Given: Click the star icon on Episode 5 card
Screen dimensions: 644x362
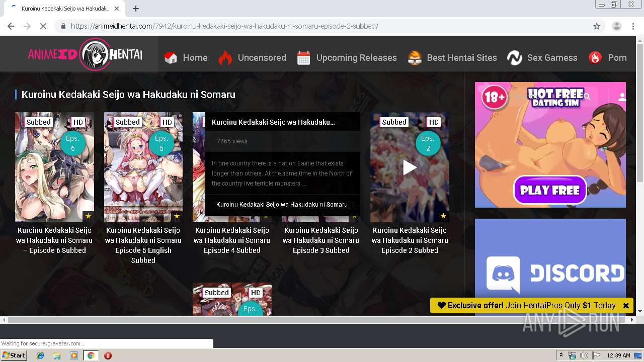Looking at the screenshot, I should click(x=177, y=216).
